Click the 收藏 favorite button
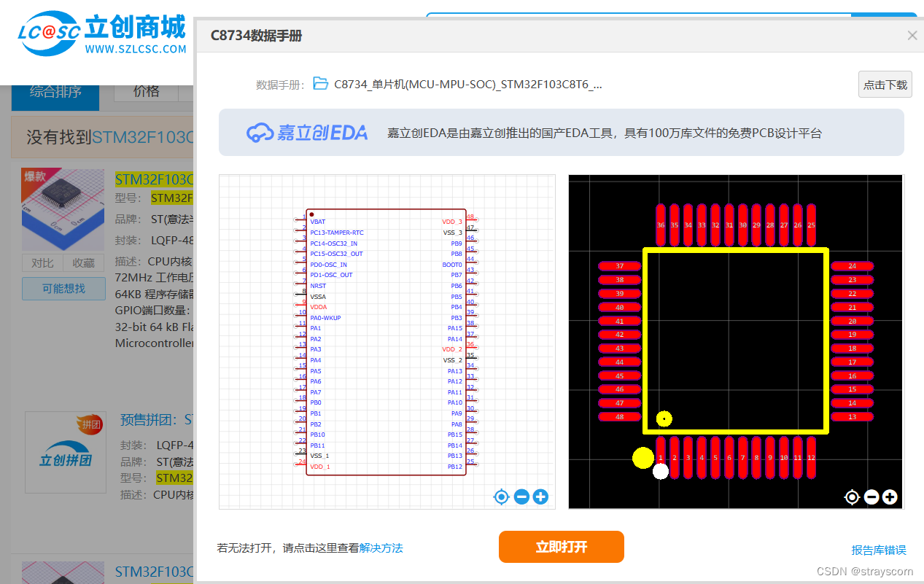The height and width of the screenshot is (584, 924). click(84, 263)
